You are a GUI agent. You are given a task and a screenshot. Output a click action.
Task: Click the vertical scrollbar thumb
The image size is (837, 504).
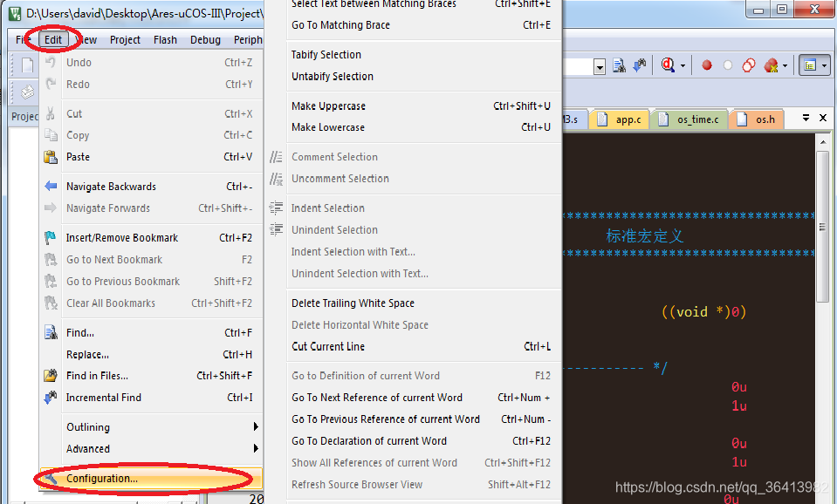point(822,227)
